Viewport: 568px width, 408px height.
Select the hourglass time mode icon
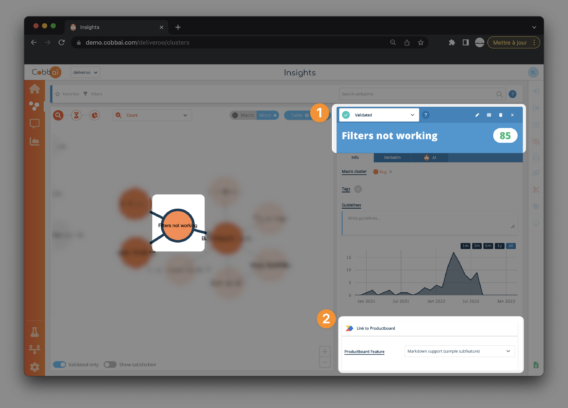click(76, 115)
